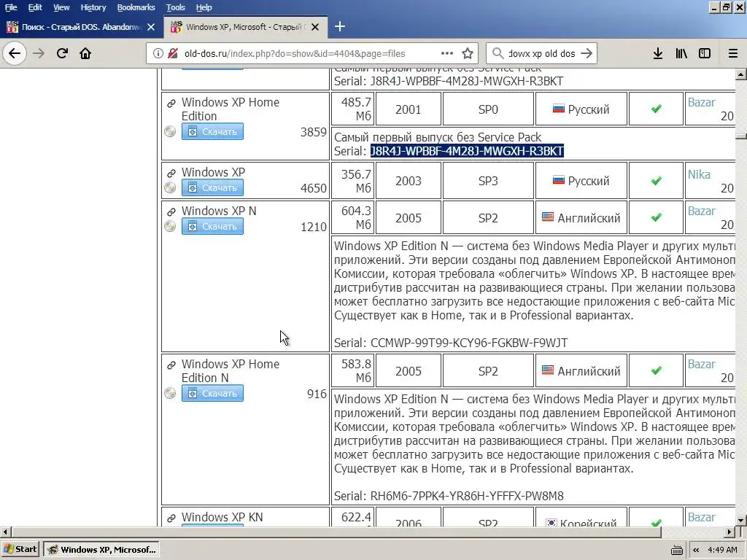The width and height of the screenshot is (747, 560).
Task: Click serial CCMWP-99T99-KCY96-FGKBW-F9WJT text
Action: coord(469,343)
